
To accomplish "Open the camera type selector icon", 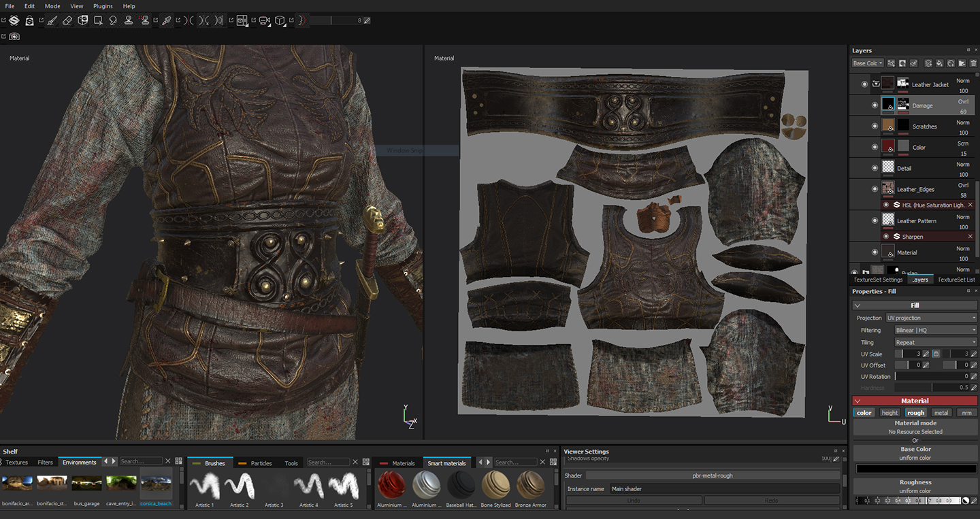I will (x=264, y=20).
